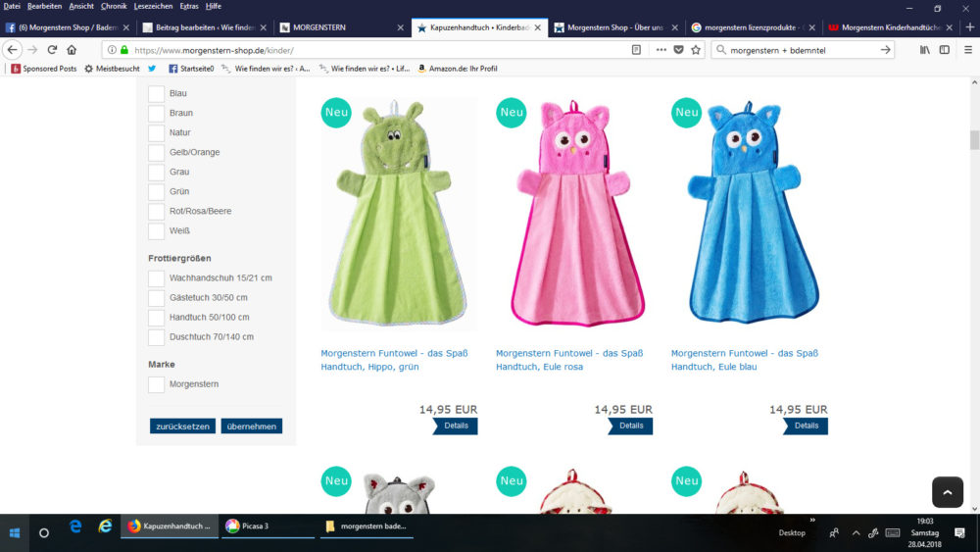The height and width of the screenshot is (552, 980).
Task: Switch to Beitrag bearbeiten tab
Action: coord(205,27)
